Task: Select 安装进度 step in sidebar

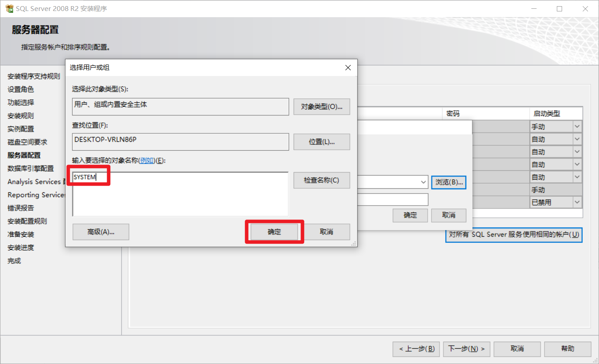Action: 21,247
